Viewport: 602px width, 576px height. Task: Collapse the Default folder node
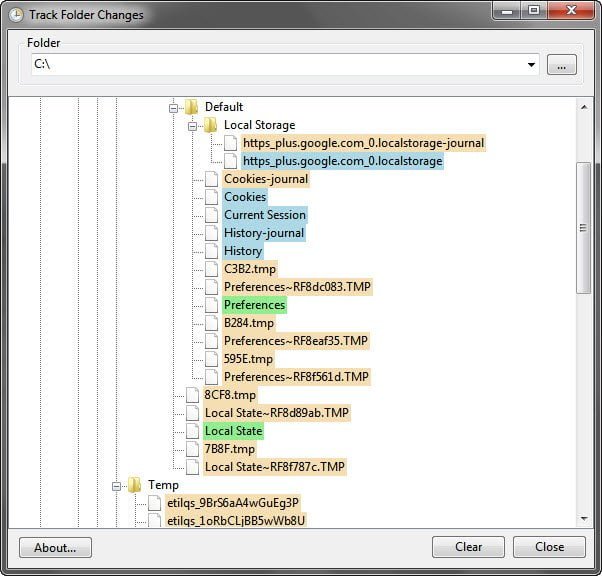(174, 108)
